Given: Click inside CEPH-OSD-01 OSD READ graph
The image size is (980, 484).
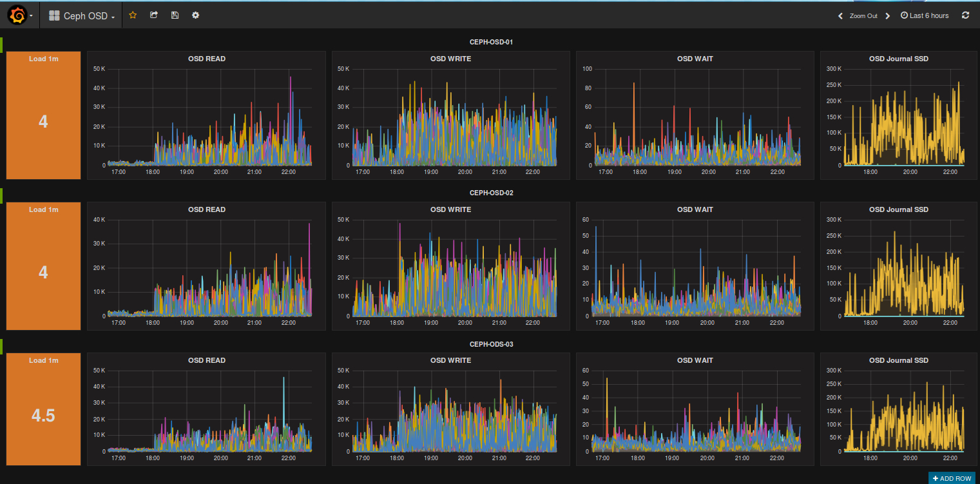Looking at the screenshot, I should (x=209, y=117).
